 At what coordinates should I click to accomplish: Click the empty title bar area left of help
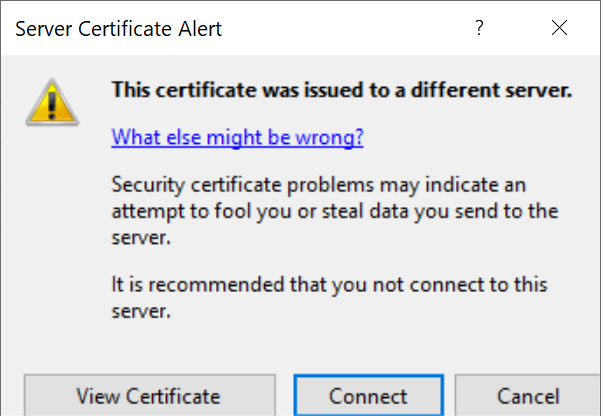[x=340, y=29]
